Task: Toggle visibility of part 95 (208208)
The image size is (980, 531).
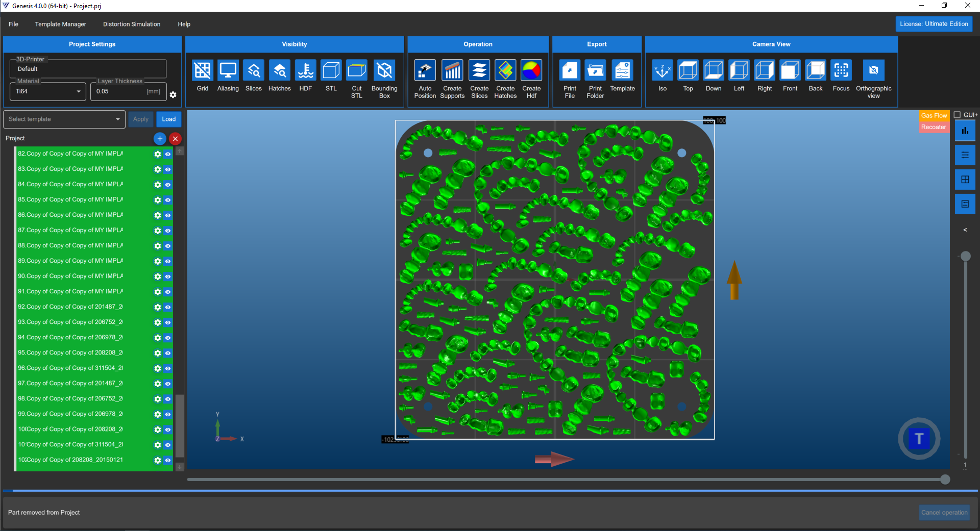Action: click(168, 353)
